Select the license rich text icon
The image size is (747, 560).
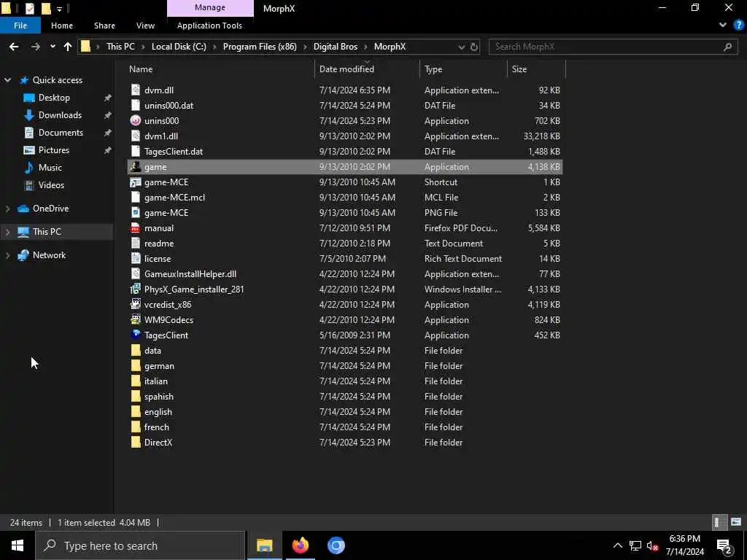[x=136, y=259]
